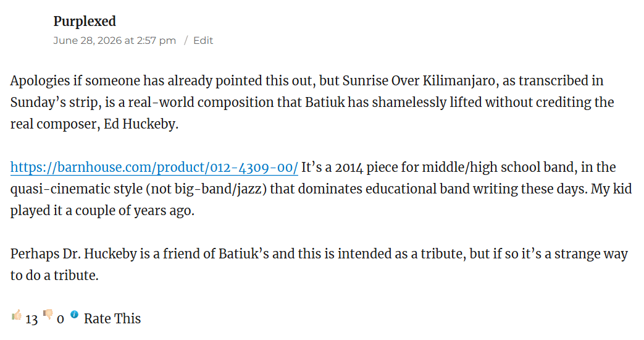This screenshot has width=644, height=340.
Task: Click the thumbs down rating icon
Action: pos(48,315)
